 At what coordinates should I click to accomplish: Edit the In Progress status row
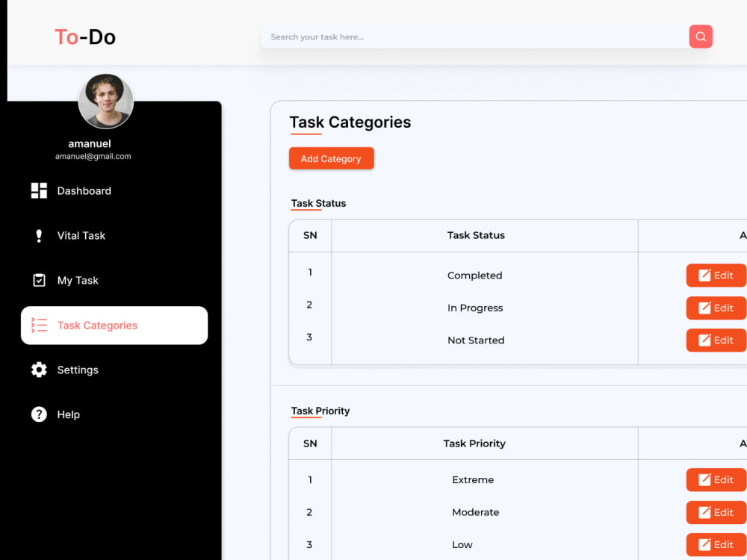click(x=716, y=308)
